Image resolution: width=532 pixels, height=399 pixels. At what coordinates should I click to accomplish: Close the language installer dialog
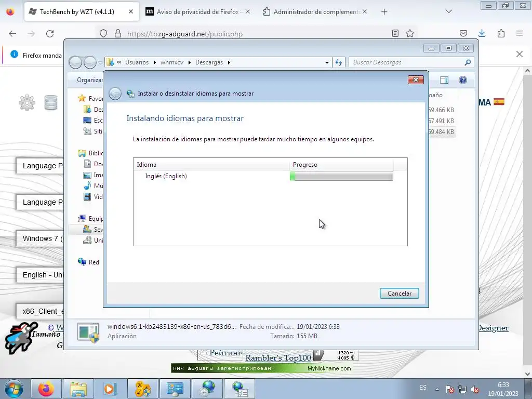pos(416,79)
